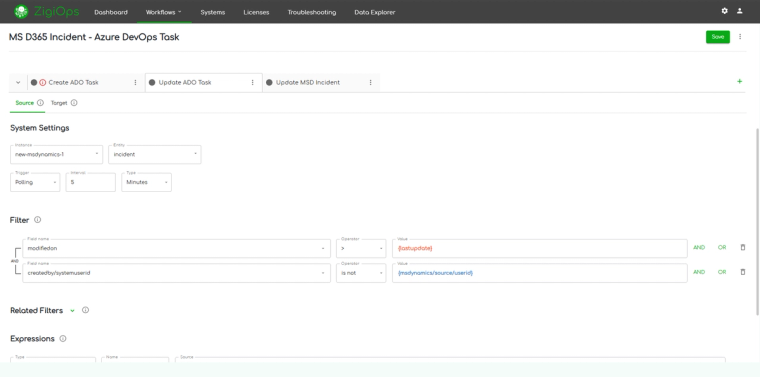Click the green Save button
760x377 pixels.
[x=718, y=37]
